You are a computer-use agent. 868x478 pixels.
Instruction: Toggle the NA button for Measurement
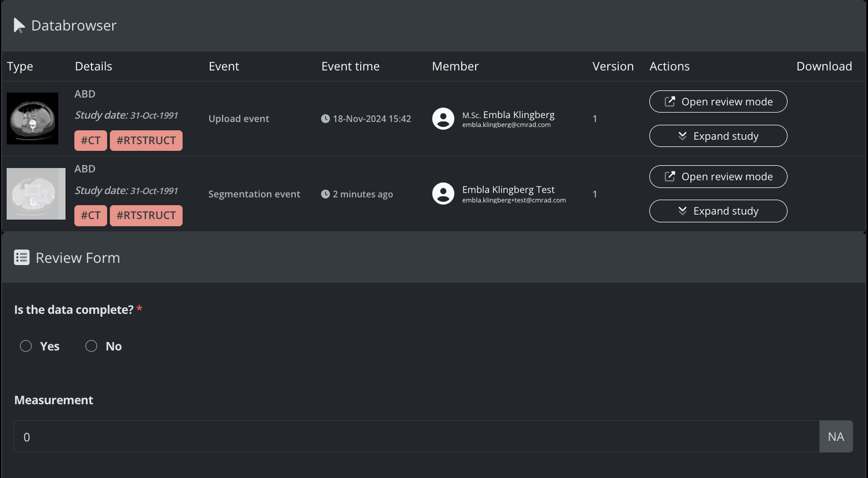[835, 436]
